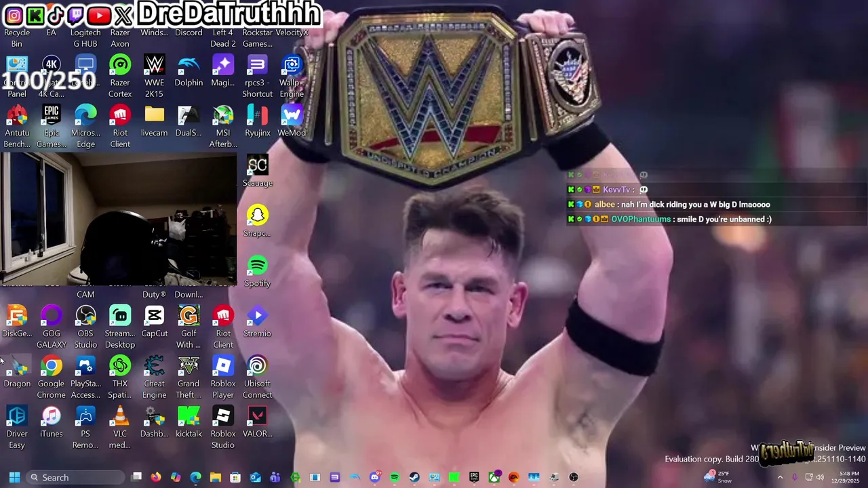Open Task View on the taskbar

click(136, 477)
